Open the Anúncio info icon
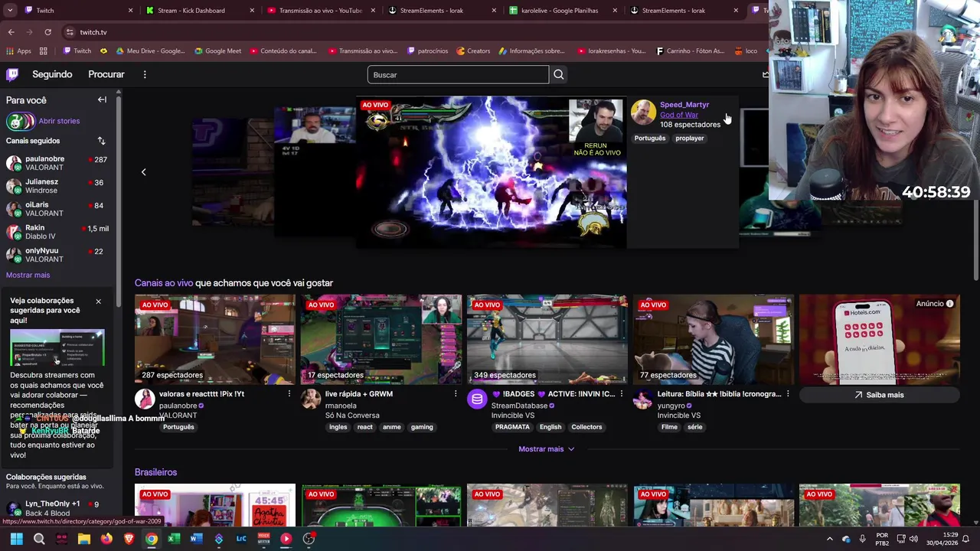The image size is (980, 551). click(x=949, y=304)
